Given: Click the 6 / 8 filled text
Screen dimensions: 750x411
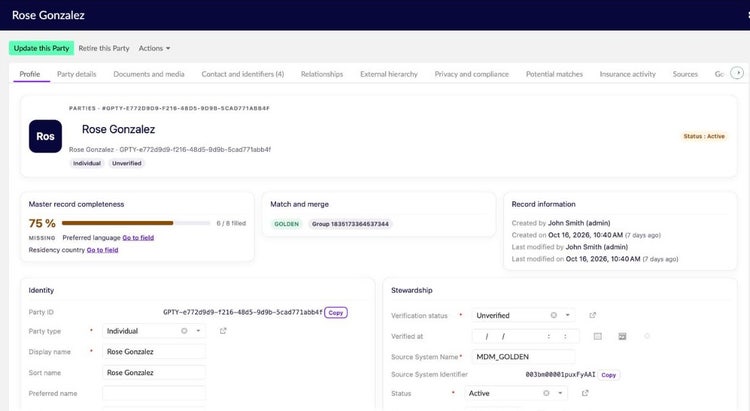Looking at the screenshot, I should 231,223.
